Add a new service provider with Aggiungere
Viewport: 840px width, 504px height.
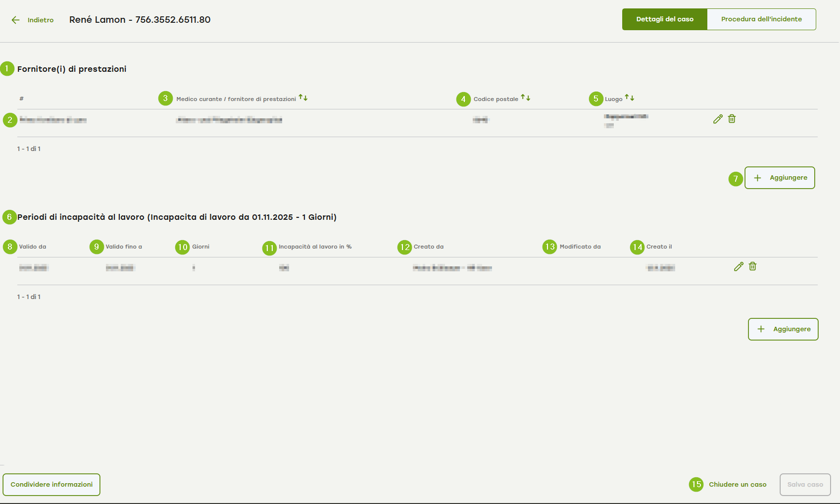(780, 178)
